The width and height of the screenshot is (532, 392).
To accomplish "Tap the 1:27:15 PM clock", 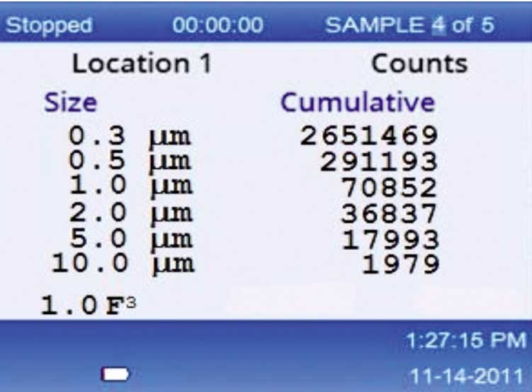I will pos(466,341).
